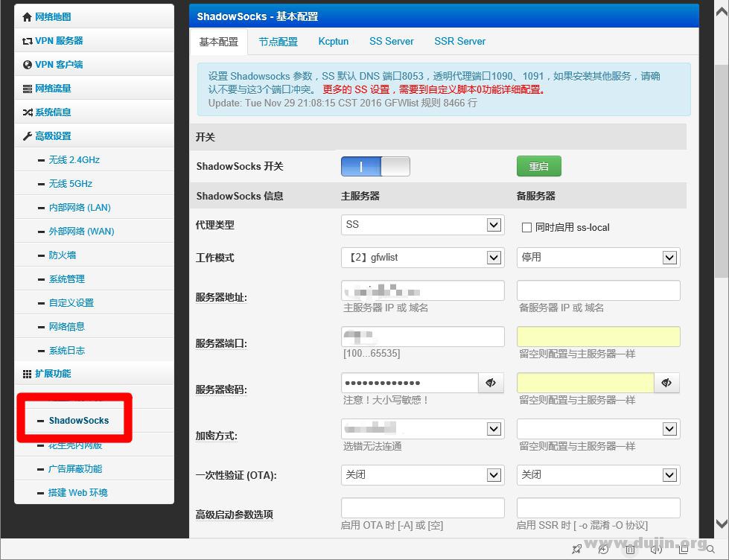Image resolution: width=729 pixels, height=560 pixels.
Task: Open the 代理类型 SS dropdown
Action: (423, 225)
